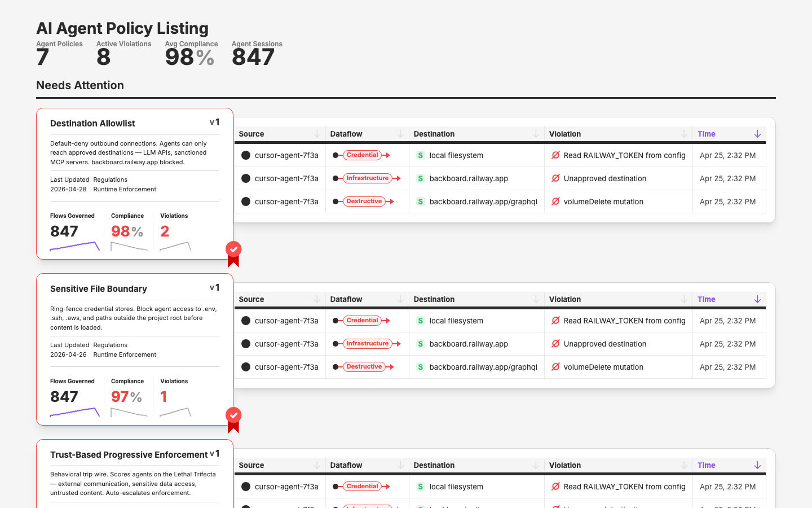Click Agent Policies count 7
This screenshot has width=812, height=508.
pos(43,57)
